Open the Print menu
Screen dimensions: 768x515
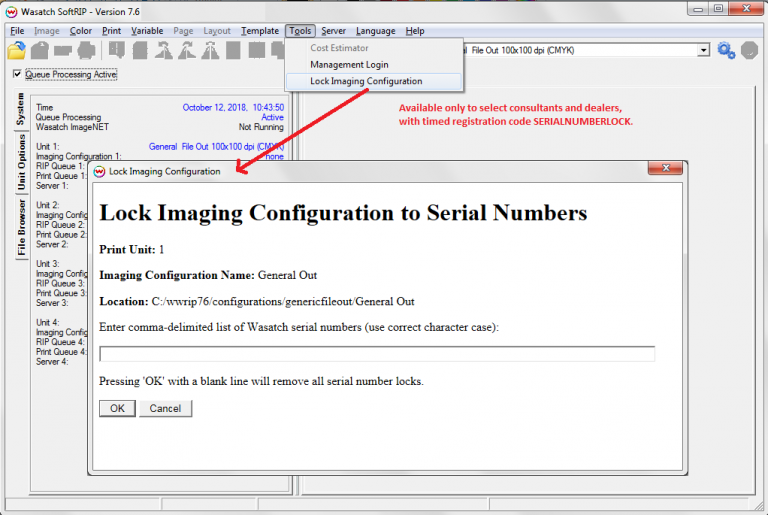point(111,31)
